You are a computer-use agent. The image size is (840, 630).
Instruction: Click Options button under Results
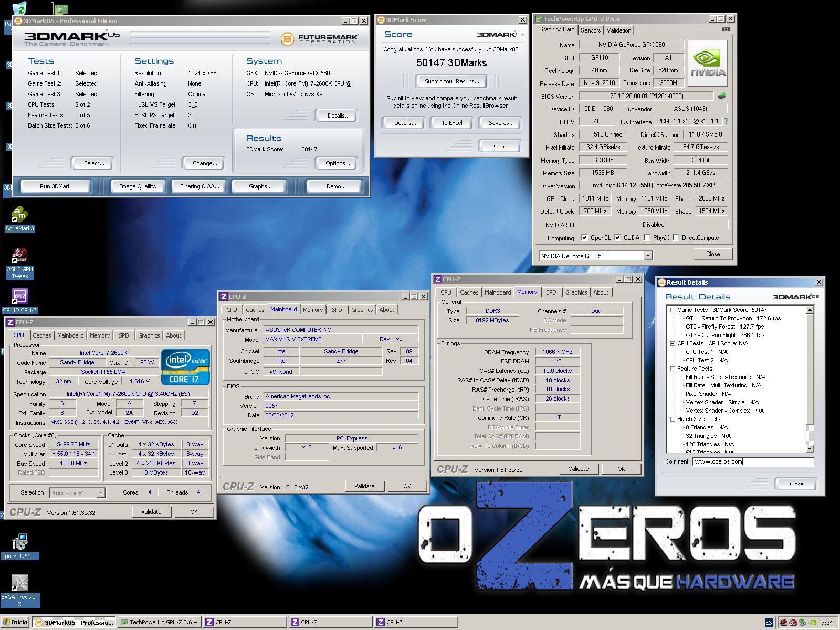coord(338,163)
